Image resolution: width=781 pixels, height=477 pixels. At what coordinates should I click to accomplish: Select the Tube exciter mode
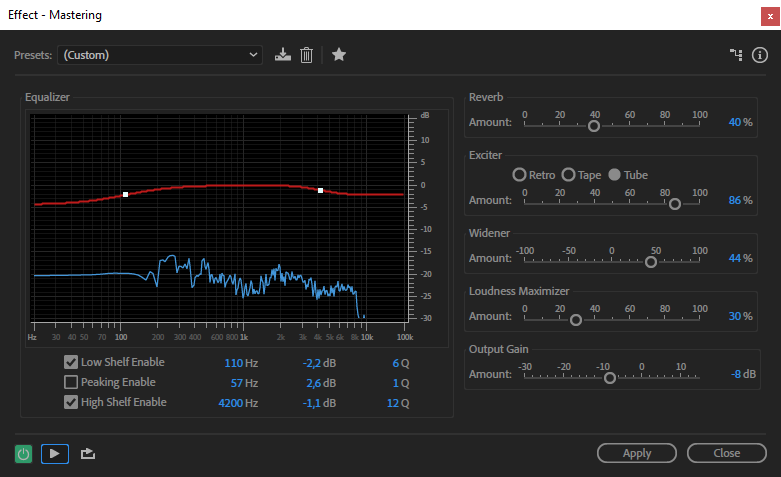615,175
